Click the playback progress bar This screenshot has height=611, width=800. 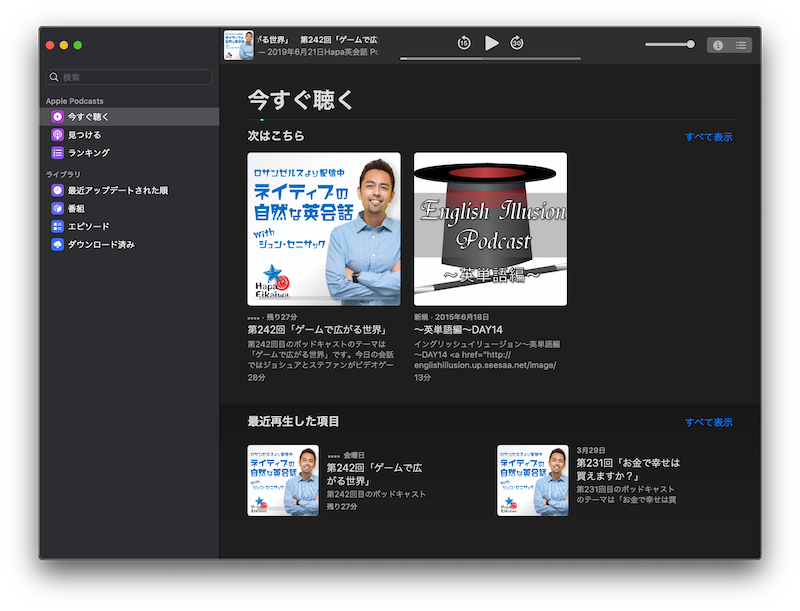[x=490, y=59]
